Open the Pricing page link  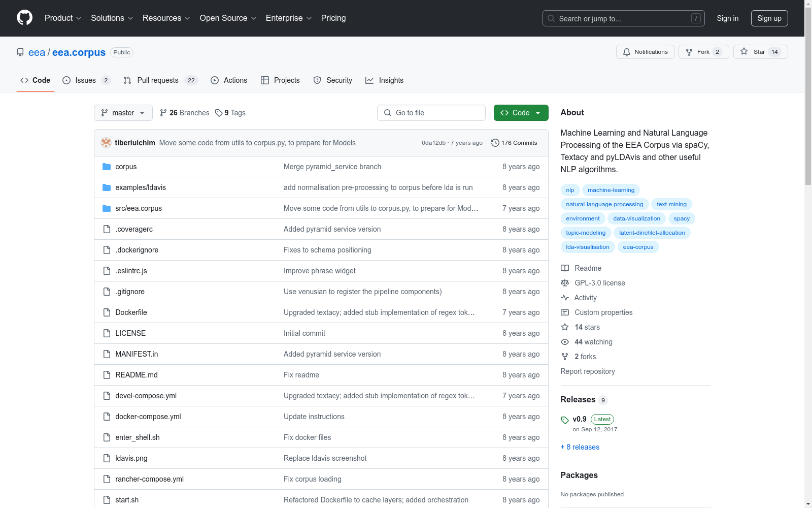[333, 18]
